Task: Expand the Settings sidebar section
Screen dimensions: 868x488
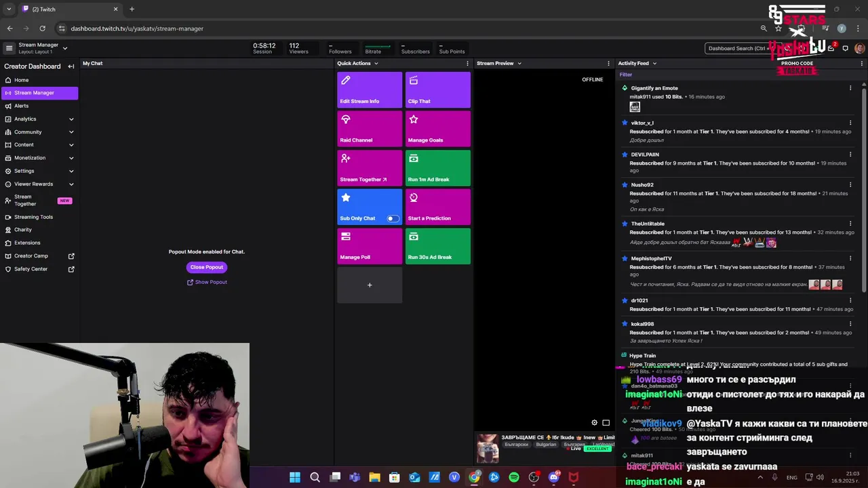Action: [71, 171]
